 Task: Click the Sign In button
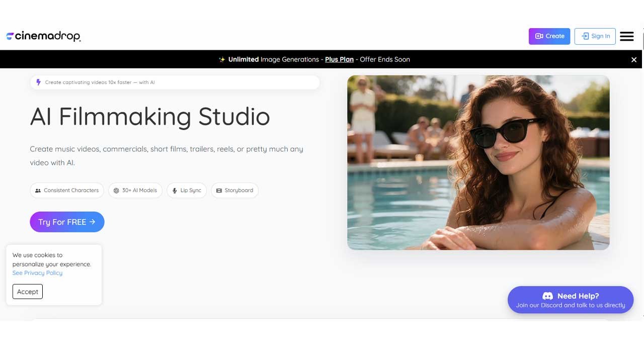(595, 36)
